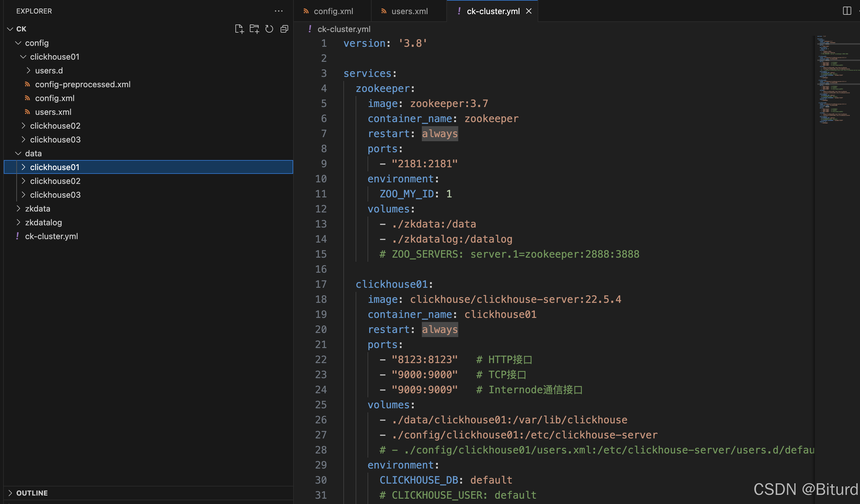Refresh the Explorer file tree
This screenshot has width=860, height=504.
click(269, 29)
